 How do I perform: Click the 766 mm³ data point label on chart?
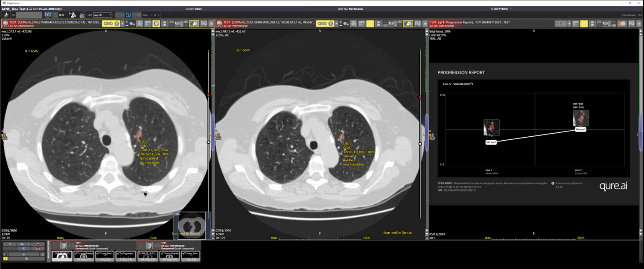580,130
